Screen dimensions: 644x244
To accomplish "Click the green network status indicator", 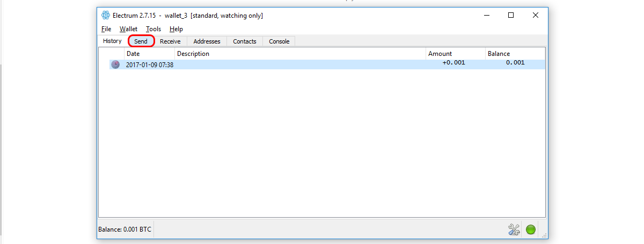I will coord(531,230).
